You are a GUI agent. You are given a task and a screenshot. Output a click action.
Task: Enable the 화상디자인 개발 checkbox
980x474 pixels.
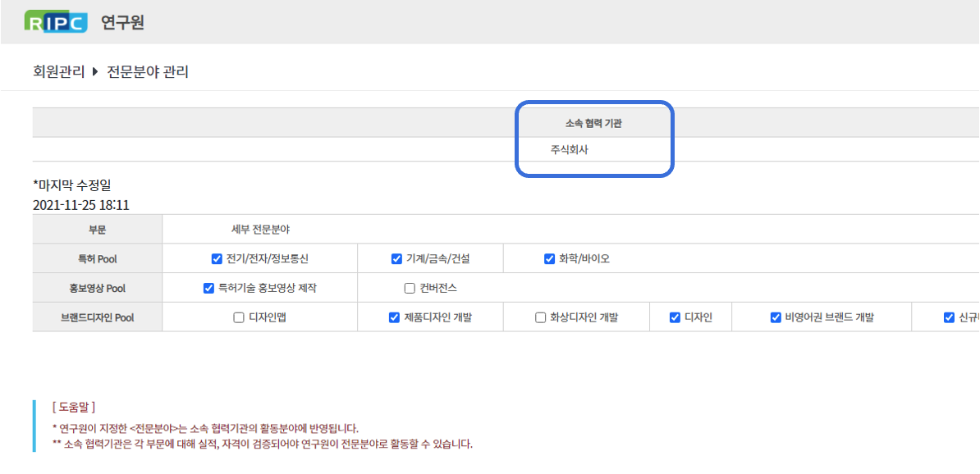540,317
